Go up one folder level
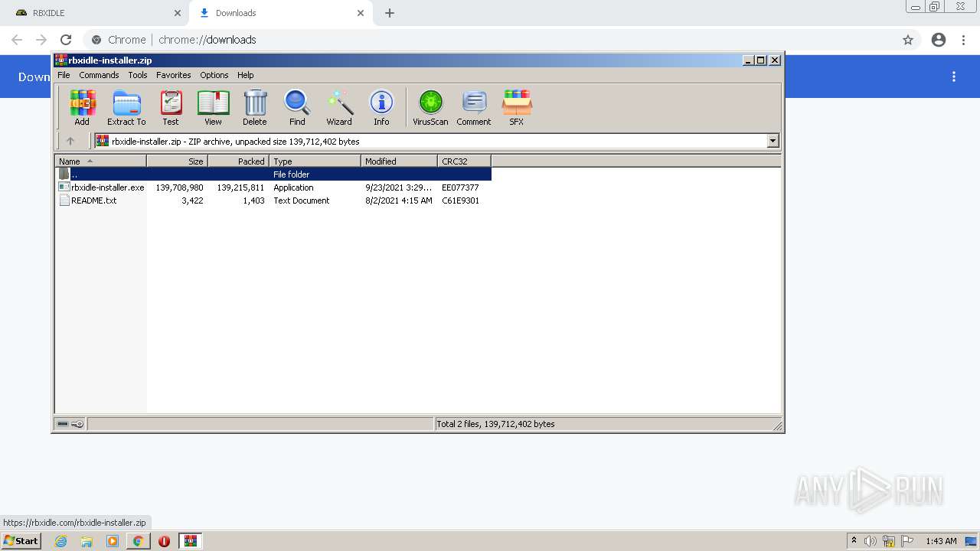Image resolution: width=980 pixels, height=551 pixels. (x=70, y=141)
